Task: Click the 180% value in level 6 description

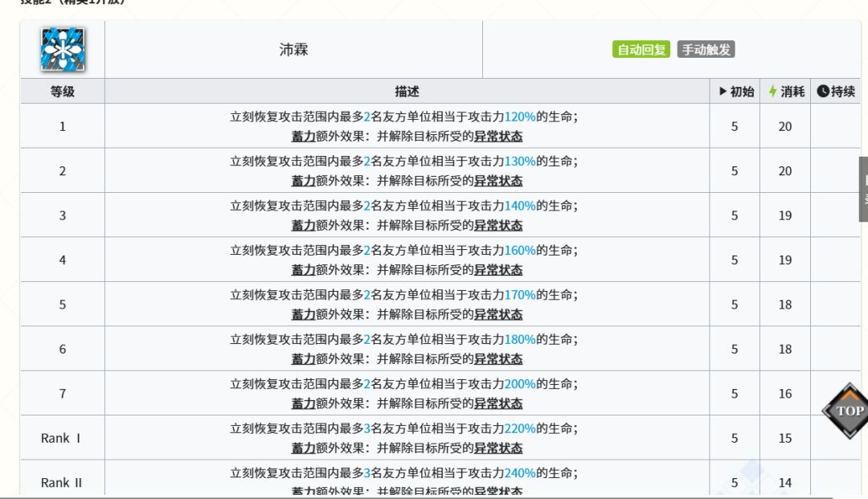Action: click(520, 339)
